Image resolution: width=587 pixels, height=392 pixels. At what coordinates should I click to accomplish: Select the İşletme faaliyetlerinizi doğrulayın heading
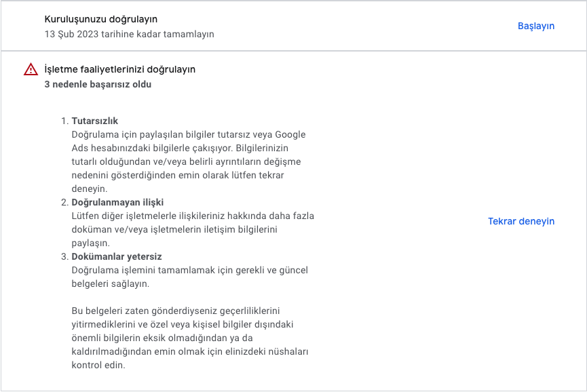pos(120,70)
